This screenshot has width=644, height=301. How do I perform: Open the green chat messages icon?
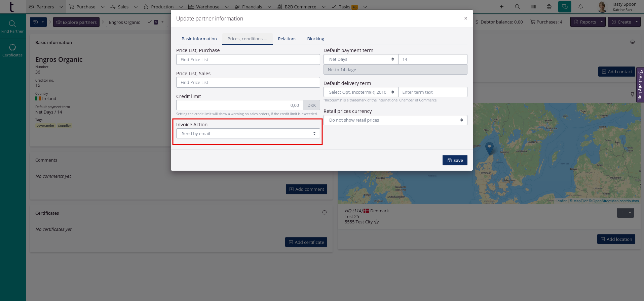click(565, 7)
